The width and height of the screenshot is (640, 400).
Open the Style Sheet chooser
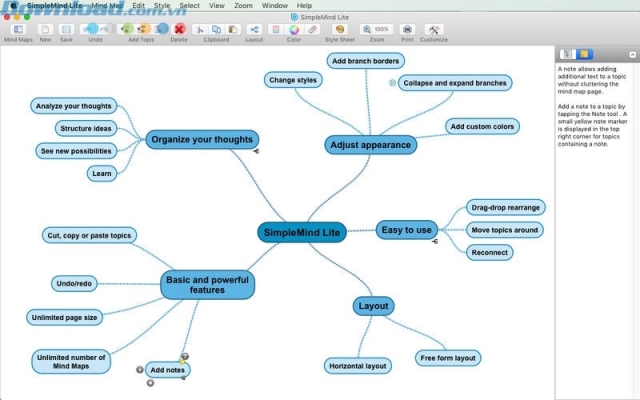340,29
